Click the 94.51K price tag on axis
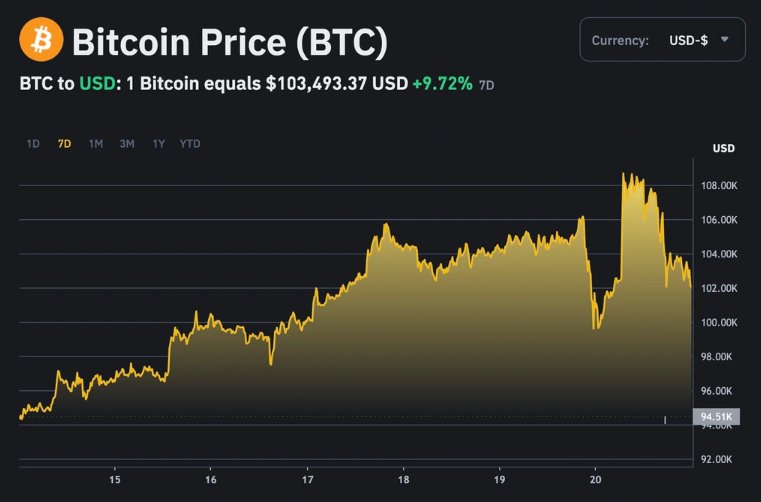This screenshot has height=502, width=761. click(715, 417)
